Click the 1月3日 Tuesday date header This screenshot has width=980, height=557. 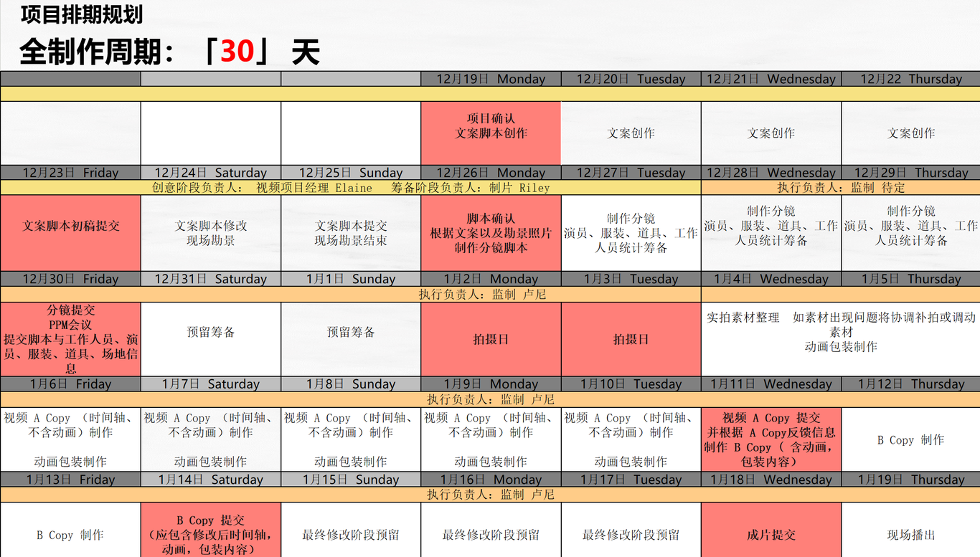click(631, 279)
